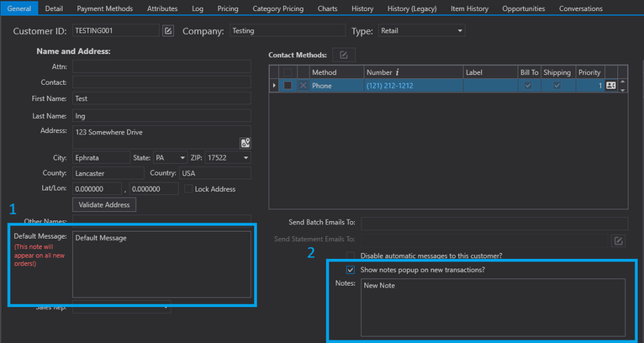Toggle the header select-all checkbox in contact grid
Viewport: 644px width, 343px height.
(288, 72)
